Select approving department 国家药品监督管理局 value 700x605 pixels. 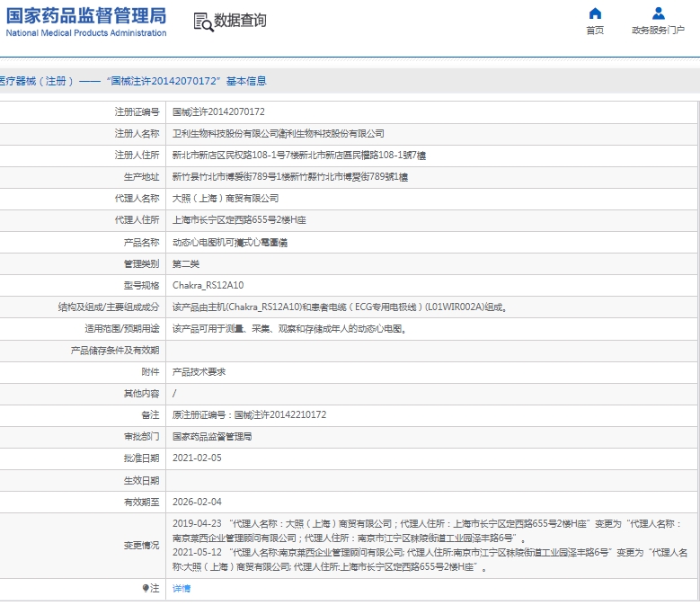212,437
